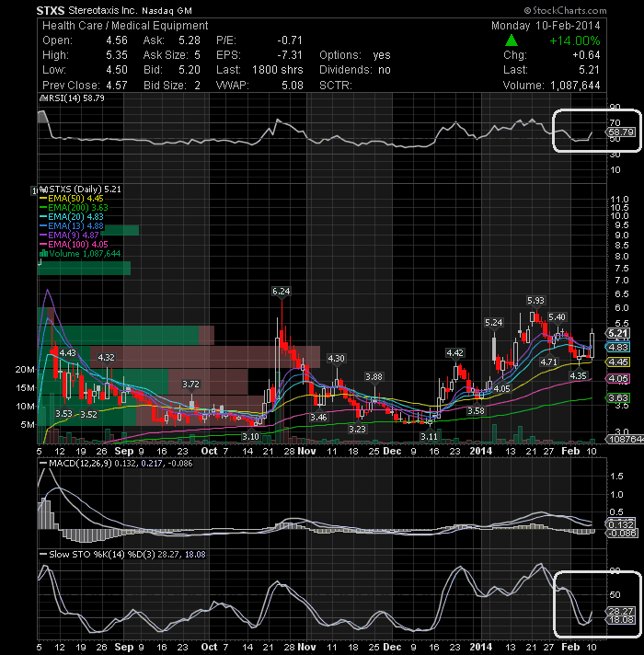Click the 3.53 low price annotation
The width and height of the screenshot is (644, 655).
tap(63, 414)
